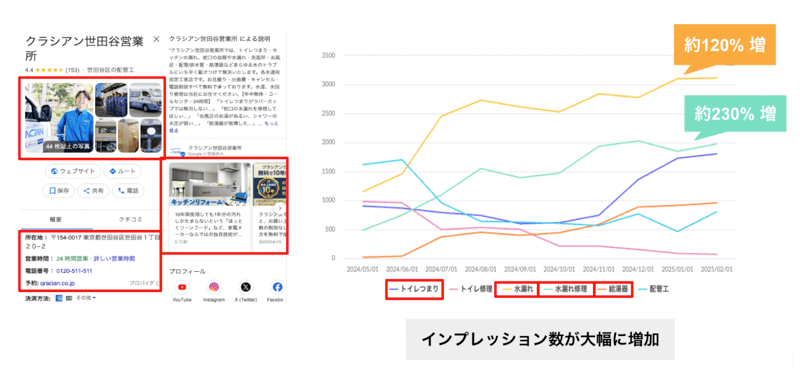Open the Instagram profile icon
The width and height of the screenshot is (800, 370).
point(214,287)
